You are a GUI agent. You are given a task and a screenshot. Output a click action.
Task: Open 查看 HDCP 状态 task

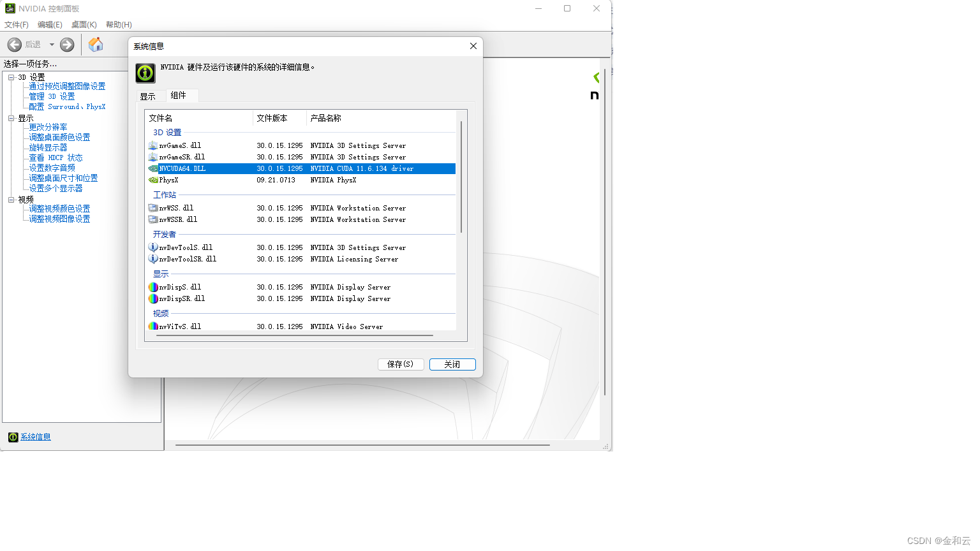56,158
